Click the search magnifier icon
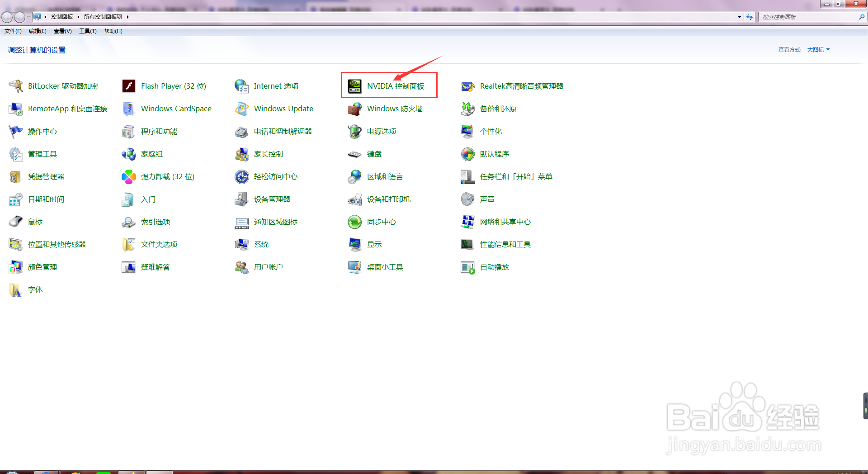 coord(862,17)
